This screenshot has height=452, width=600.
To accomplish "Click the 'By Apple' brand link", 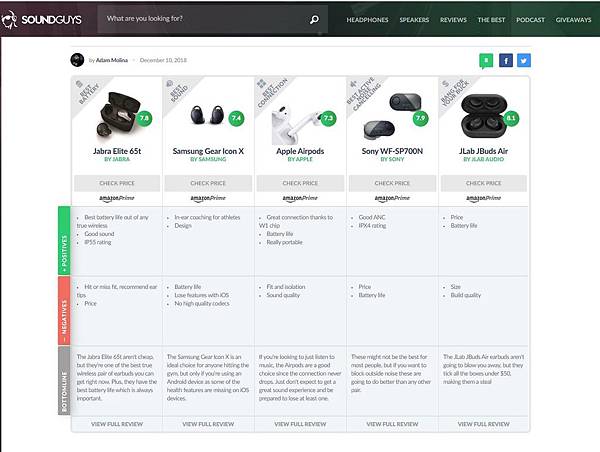I will (x=300, y=159).
